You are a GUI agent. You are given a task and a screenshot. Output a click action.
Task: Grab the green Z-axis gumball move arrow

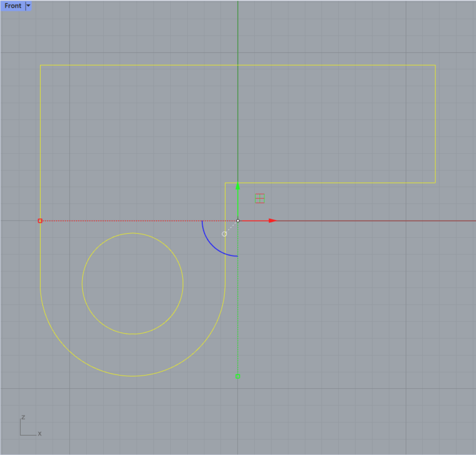pyautogui.click(x=238, y=186)
